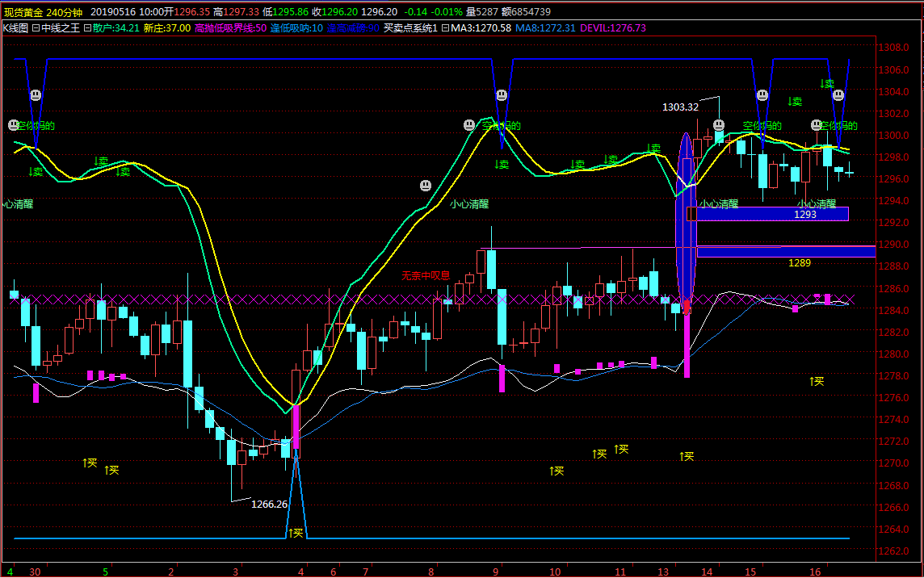Click the ↑买 marker beneath the purple ellipse
The width and height of the screenshot is (924, 578).
pos(686,456)
